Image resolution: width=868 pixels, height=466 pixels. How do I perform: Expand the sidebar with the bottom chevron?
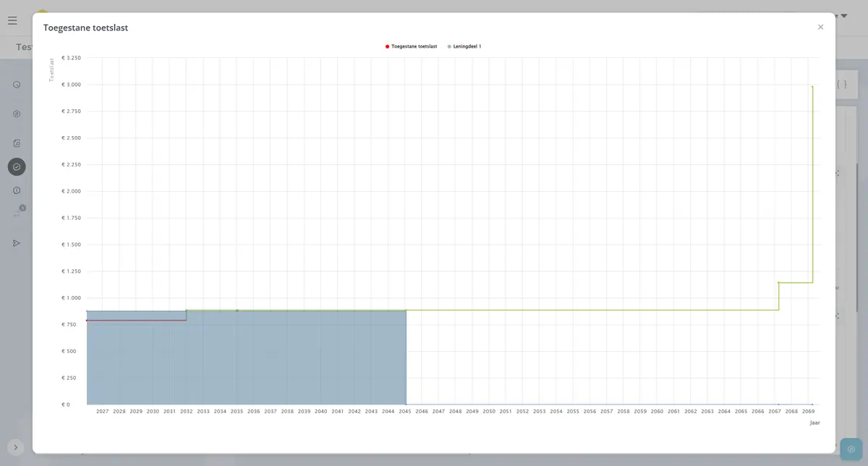point(16,447)
